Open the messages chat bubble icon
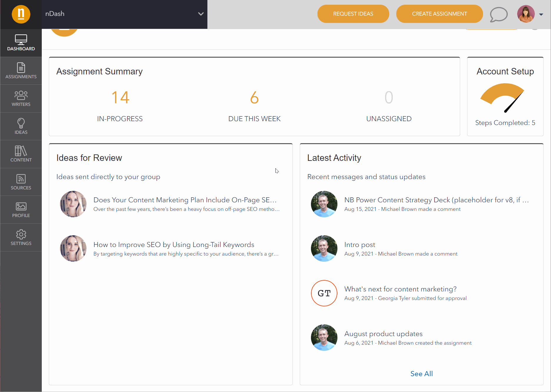This screenshot has height=392, width=551. [499, 14]
